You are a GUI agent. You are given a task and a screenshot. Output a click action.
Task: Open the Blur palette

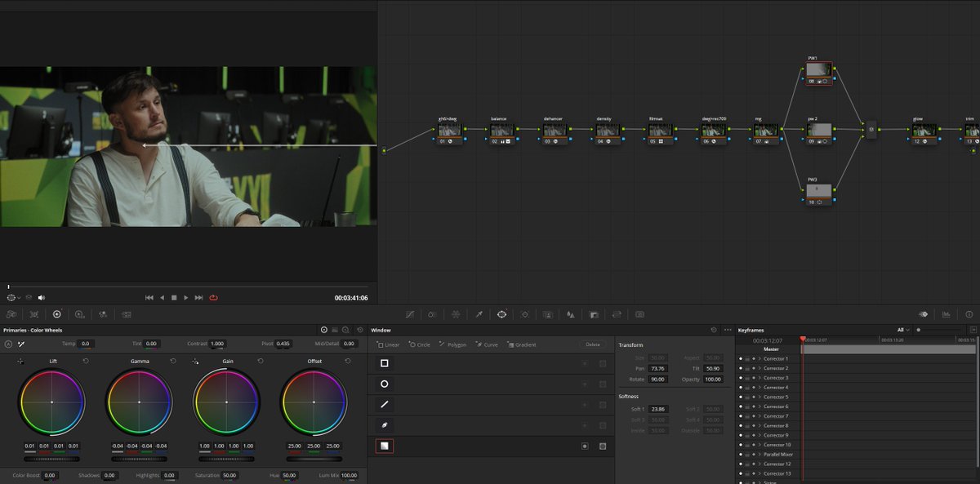click(571, 314)
